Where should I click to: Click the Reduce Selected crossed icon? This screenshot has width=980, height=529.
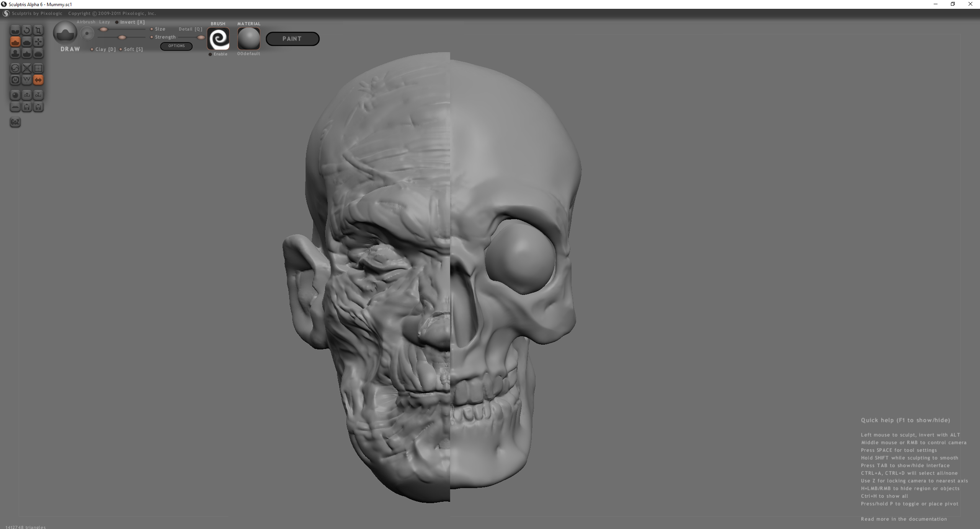(x=27, y=68)
